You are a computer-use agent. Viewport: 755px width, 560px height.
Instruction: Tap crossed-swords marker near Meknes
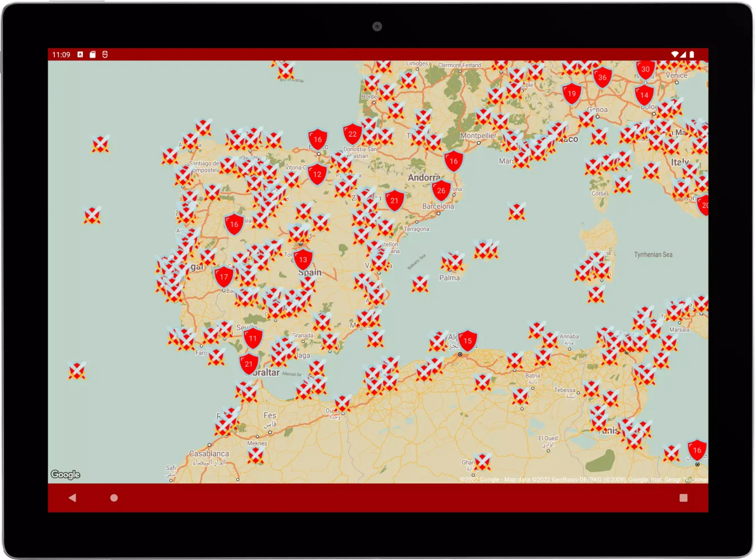coord(256,454)
